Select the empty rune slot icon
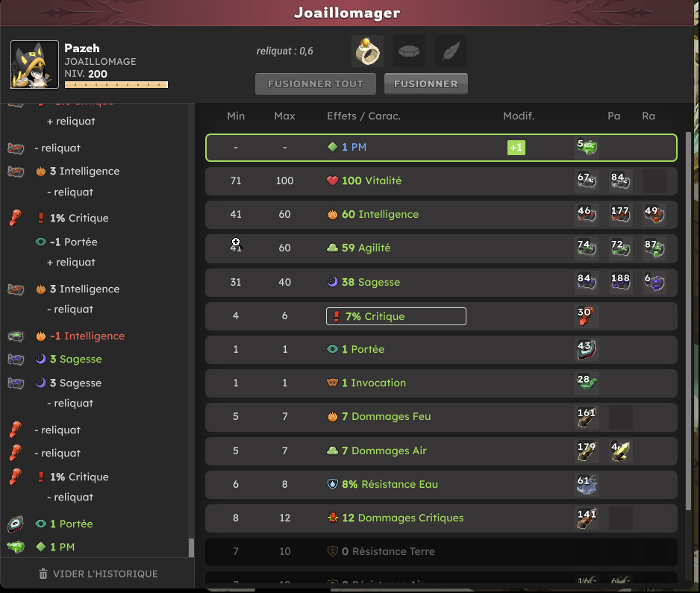 click(x=409, y=51)
